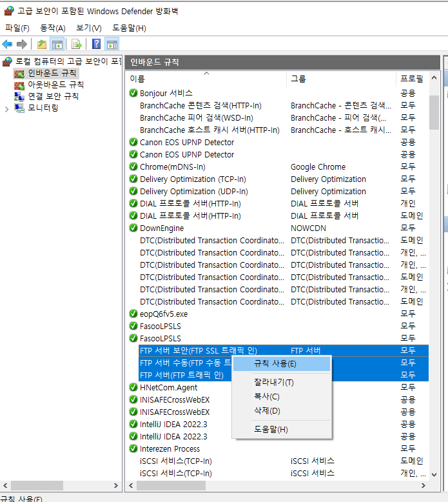
Task: Click the Export List toolbar icon
Action: (x=77, y=44)
